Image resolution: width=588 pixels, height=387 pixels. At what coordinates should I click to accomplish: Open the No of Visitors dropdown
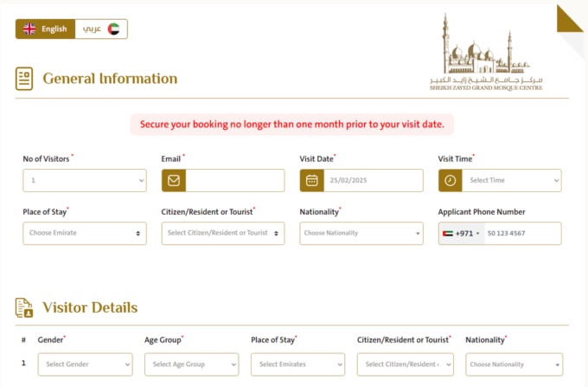tap(85, 180)
